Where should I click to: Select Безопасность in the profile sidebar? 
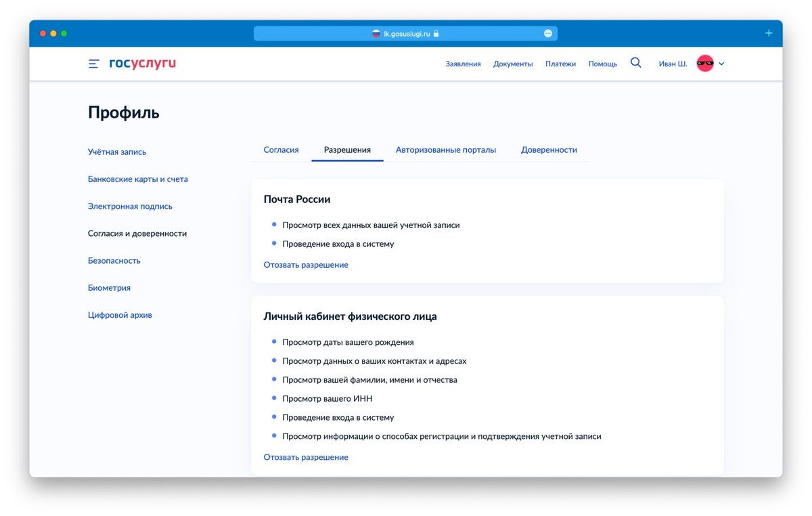pyautogui.click(x=114, y=260)
